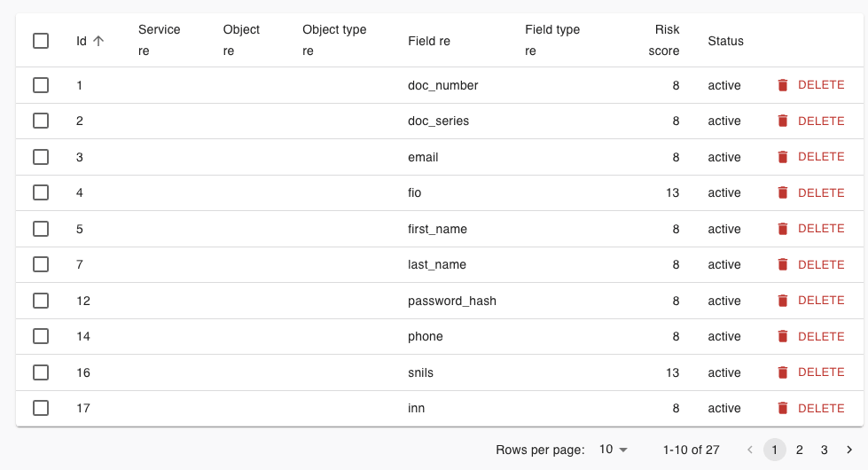Viewport: 868px width, 470px height.
Task: Sort by Field type re column
Action: [552, 41]
